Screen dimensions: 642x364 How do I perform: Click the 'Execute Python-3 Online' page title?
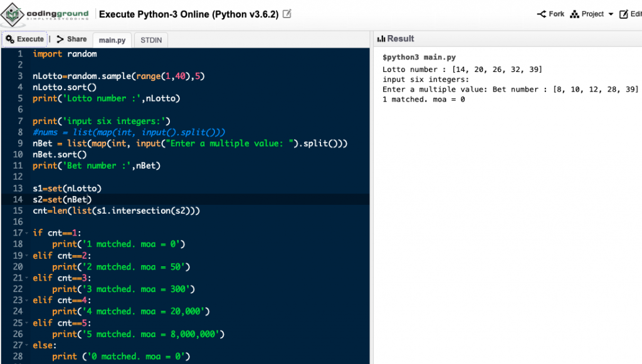coord(189,14)
